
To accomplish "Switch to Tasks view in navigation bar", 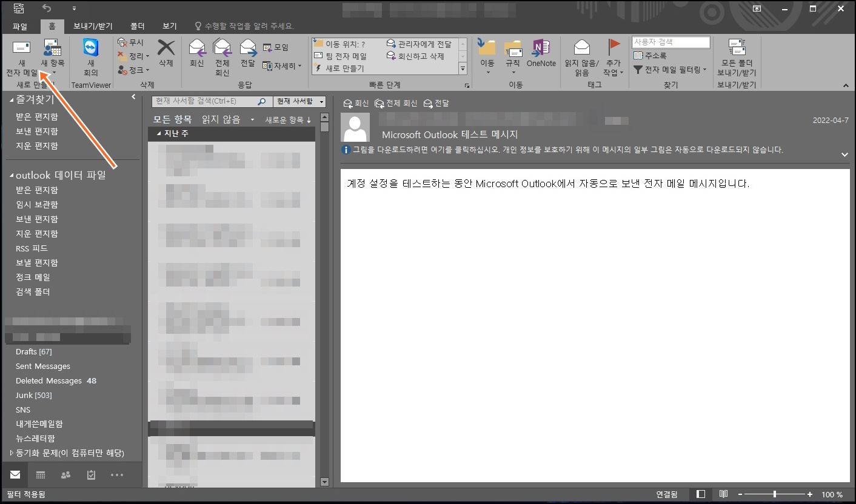I will point(91,475).
